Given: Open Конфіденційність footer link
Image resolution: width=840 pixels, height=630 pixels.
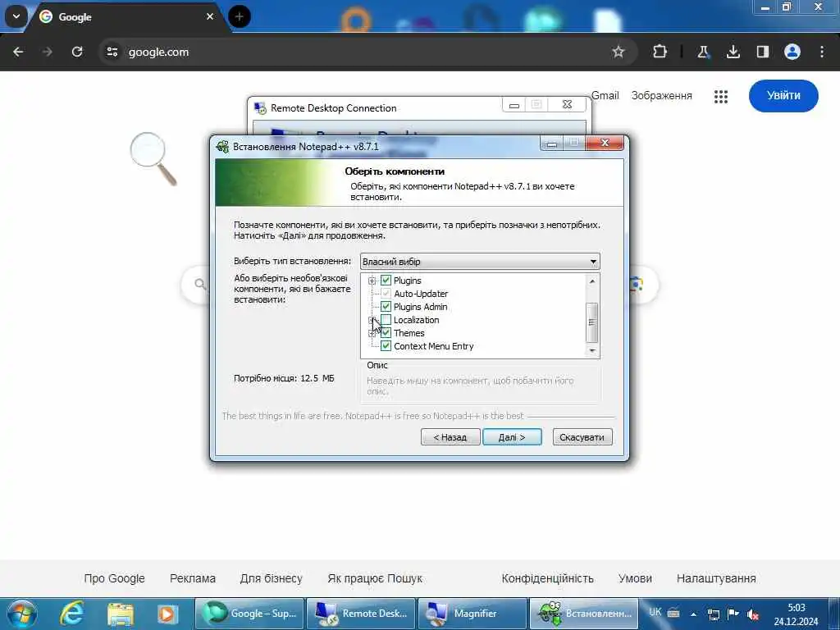Looking at the screenshot, I should (x=547, y=578).
